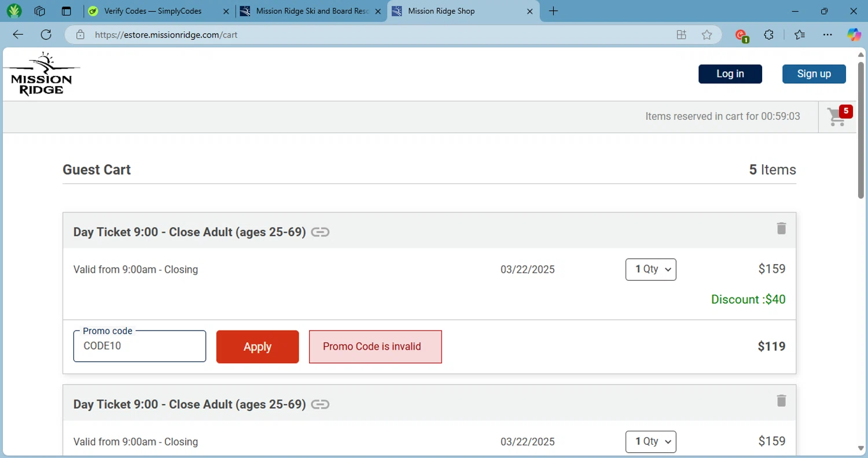Open browser Settings and more ellipsis
The width and height of the screenshot is (868, 458).
pyautogui.click(x=827, y=35)
